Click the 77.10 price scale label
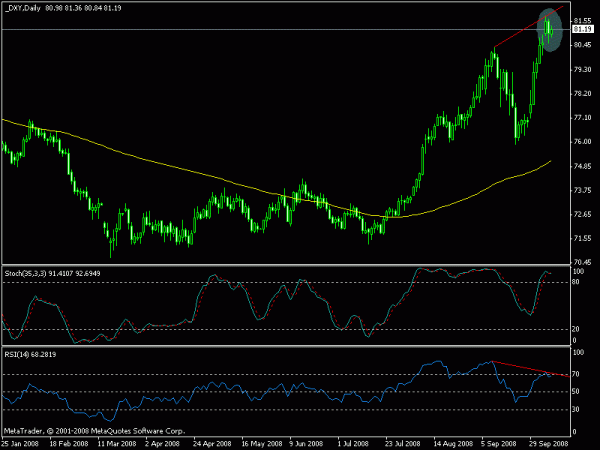Screen dimensions: 600x450 [x=582, y=118]
